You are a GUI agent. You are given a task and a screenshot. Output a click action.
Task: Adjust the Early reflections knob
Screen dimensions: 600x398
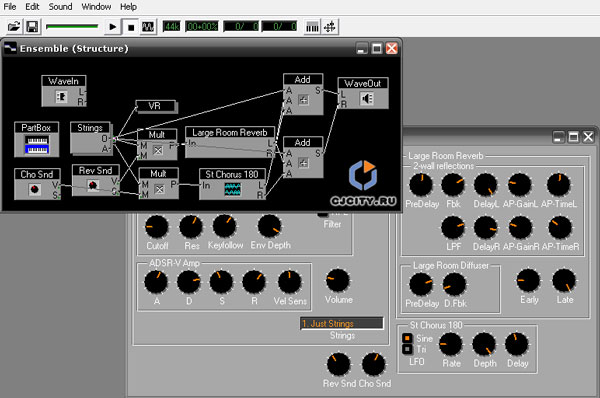(528, 281)
